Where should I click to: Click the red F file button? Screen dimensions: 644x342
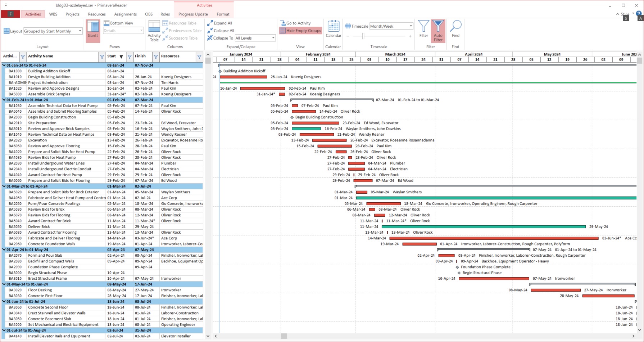(10, 14)
